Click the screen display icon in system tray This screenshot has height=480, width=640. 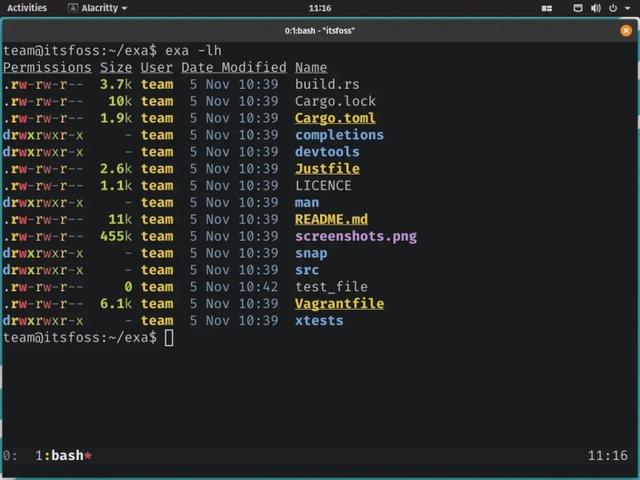coord(578,8)
